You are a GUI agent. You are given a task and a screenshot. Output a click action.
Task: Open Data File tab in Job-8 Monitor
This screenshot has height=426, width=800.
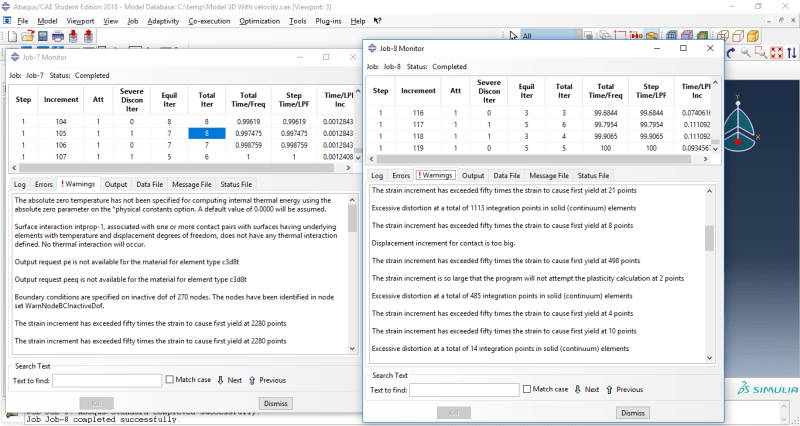click(507, 176)
